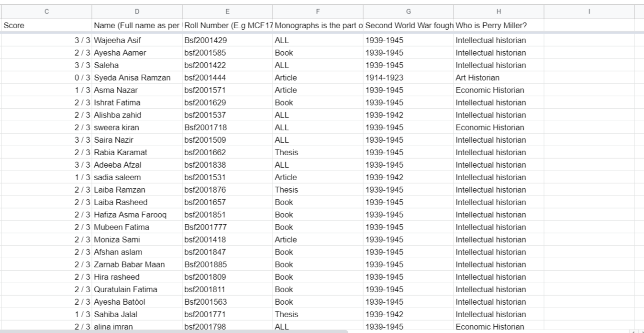Select column E header

227,11
